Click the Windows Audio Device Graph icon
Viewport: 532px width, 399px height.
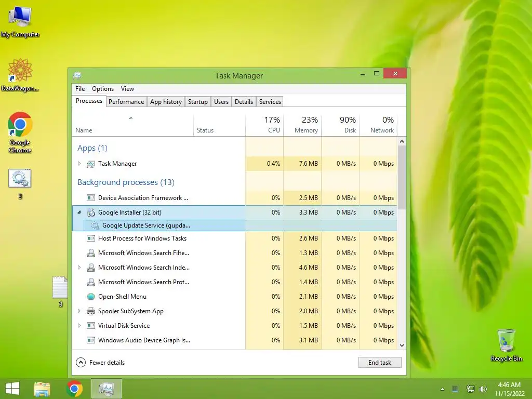90,340
